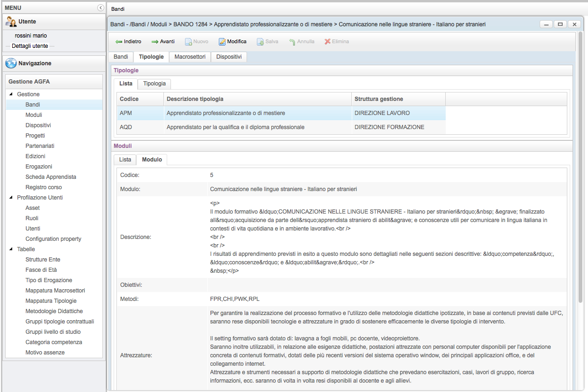
Task: Collapse the Profilazione Utenti tree node
Action: click(11, 198)
